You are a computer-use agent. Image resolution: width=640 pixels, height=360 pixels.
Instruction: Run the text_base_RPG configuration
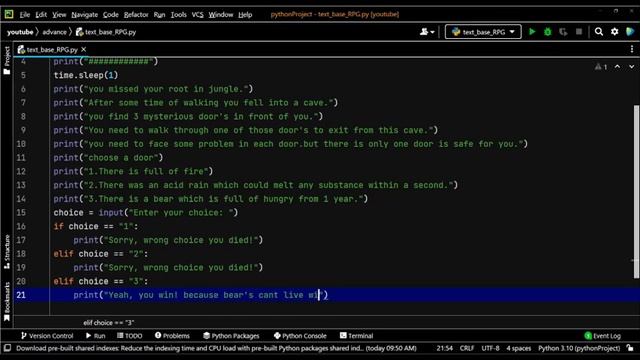[x=532, y=32]
